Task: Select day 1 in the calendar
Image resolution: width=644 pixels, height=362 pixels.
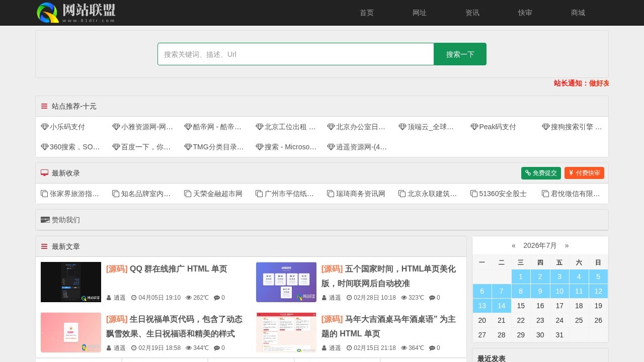Action: (x=521, y=277)
